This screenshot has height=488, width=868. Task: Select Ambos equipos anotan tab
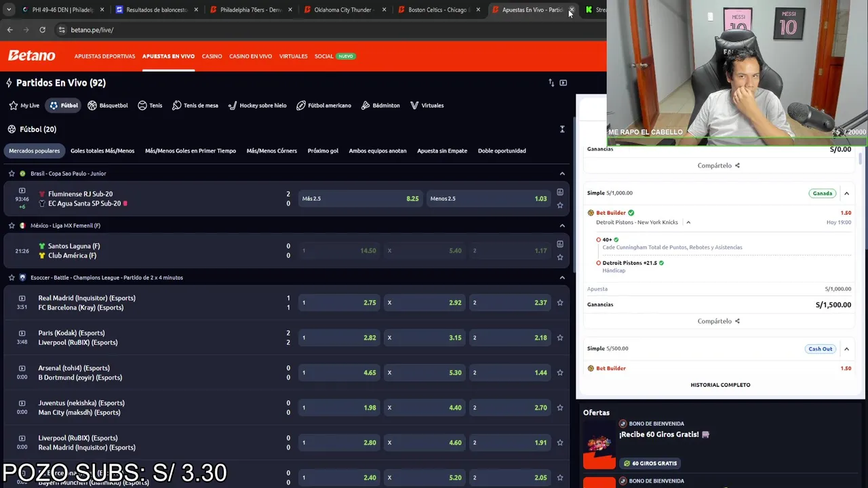(378, 150)
